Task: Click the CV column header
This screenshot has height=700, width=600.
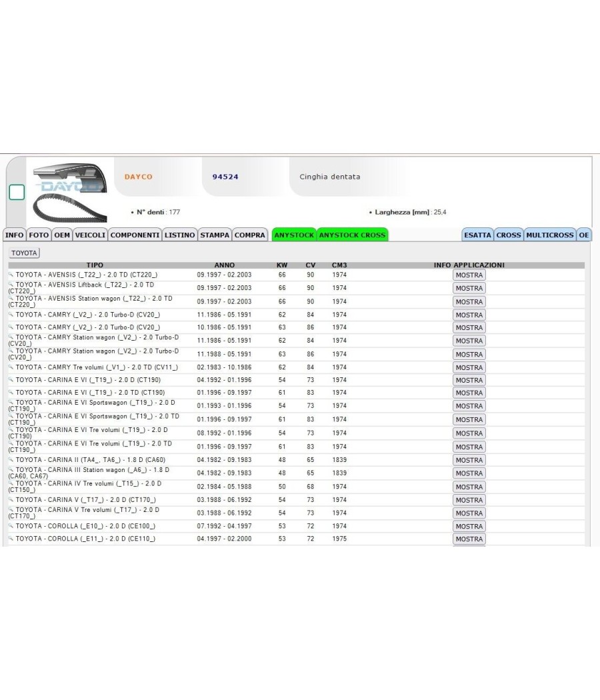Action: (310, 265)
